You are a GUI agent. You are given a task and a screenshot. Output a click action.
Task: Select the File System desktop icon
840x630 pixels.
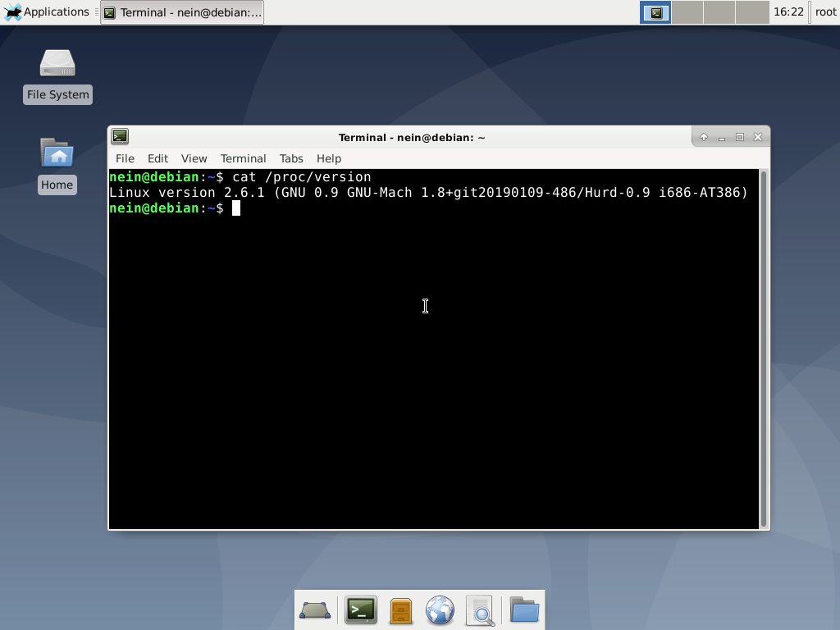point(57,75)
